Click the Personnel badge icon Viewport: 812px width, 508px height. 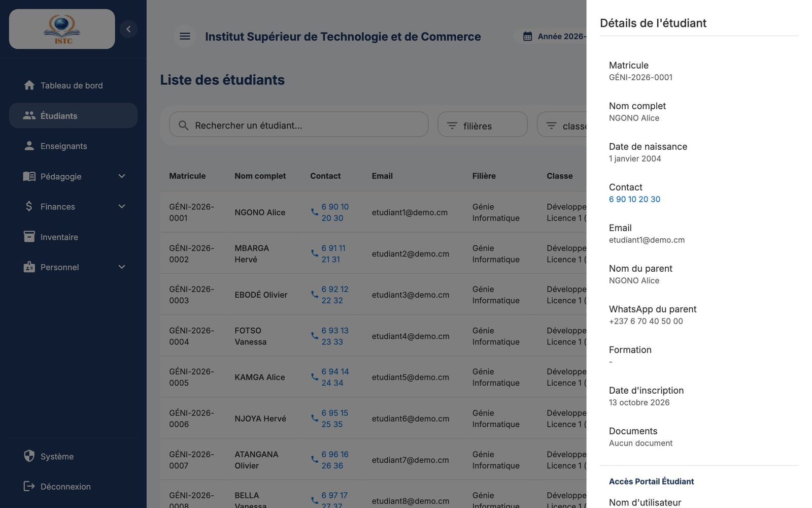click(x=29, y=267)
